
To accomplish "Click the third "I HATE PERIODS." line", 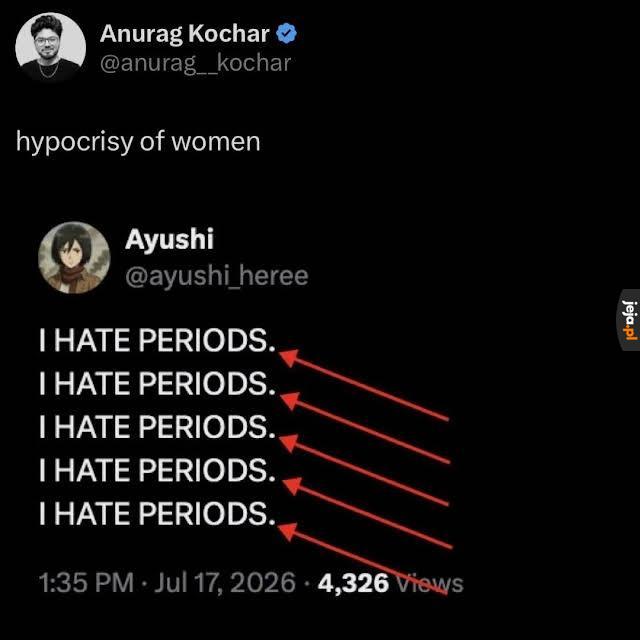I will pos(158,427).
